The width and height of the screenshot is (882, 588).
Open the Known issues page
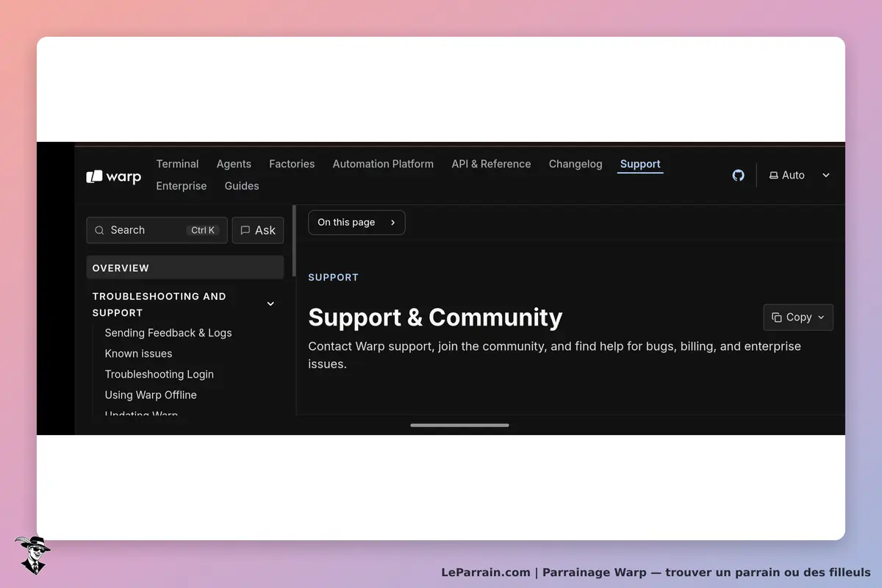(x=138, y=354)
